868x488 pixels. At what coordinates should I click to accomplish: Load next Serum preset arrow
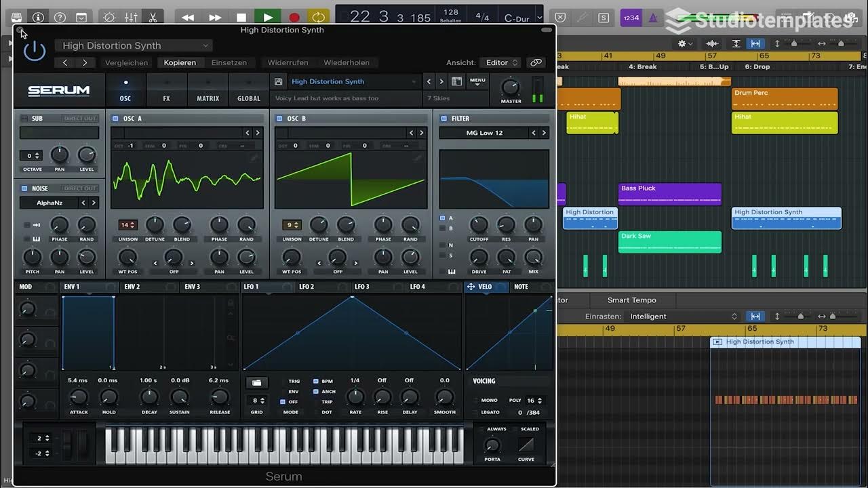(x=441, y=81)
